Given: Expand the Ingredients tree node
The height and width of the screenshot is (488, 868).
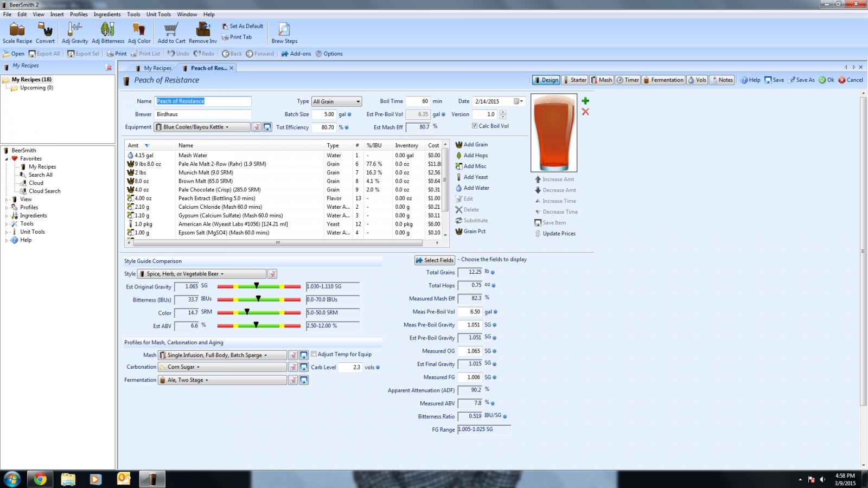Looking at the screenshot, I should (x=7, y=216).
